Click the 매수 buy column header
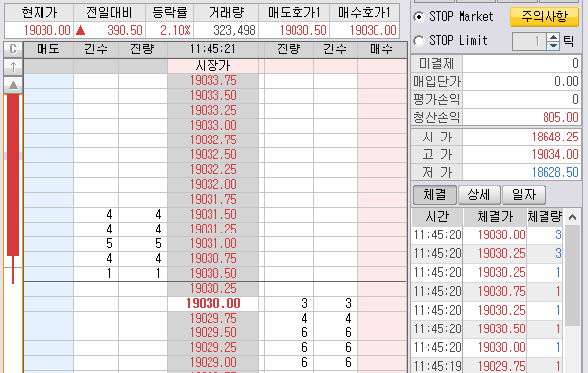Screen dimensions: 588x373 (x=381, y=49)
